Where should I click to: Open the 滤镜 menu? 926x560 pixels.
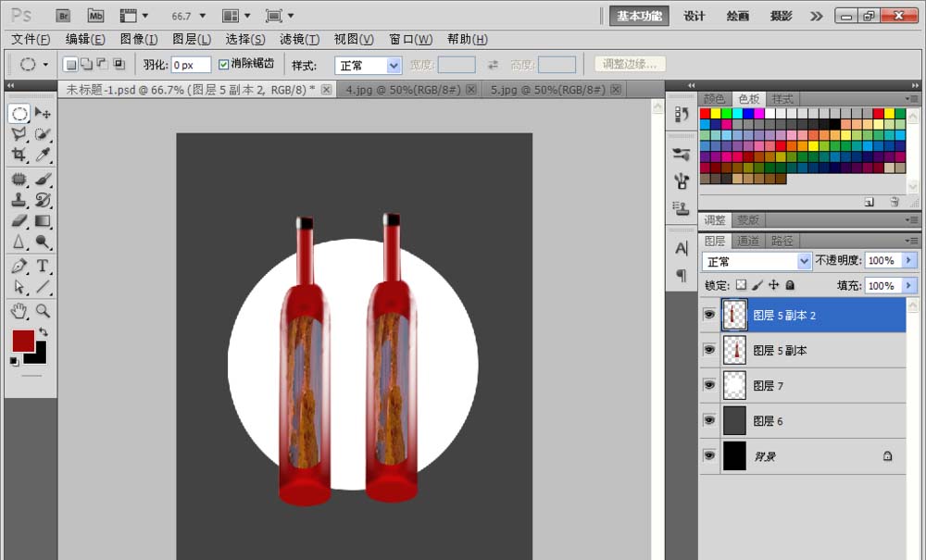tap(299, 39)
